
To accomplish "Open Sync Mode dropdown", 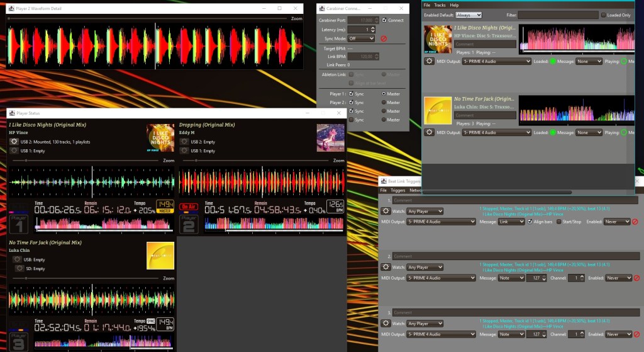I will point(361,38).
